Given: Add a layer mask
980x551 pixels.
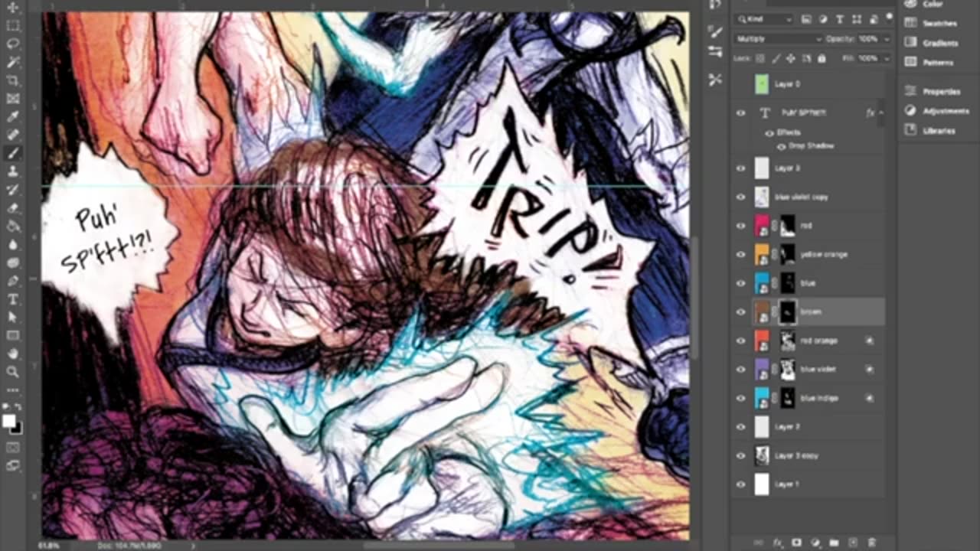Looking at the screenshot, I should (796, 543).
